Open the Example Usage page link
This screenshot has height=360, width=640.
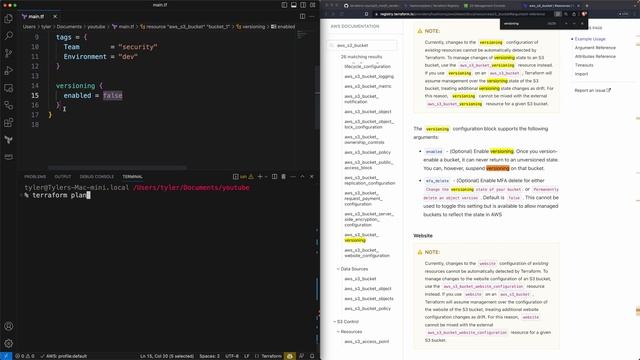590,39
